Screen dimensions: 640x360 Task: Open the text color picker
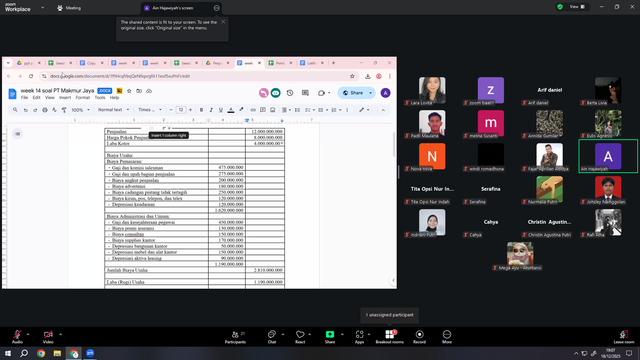[x=231, y=110]
